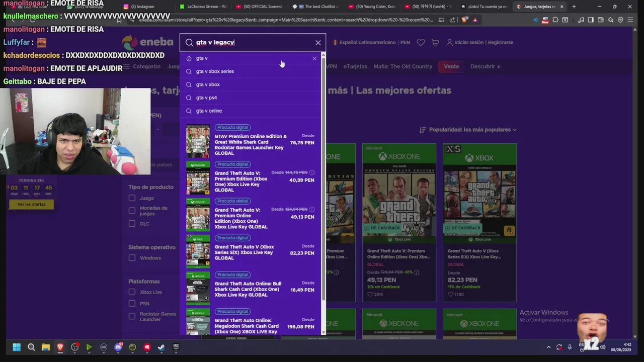Screen dimensions: 644x362
Task: Open Discord from the taskbar
Action: coord(118,347)
